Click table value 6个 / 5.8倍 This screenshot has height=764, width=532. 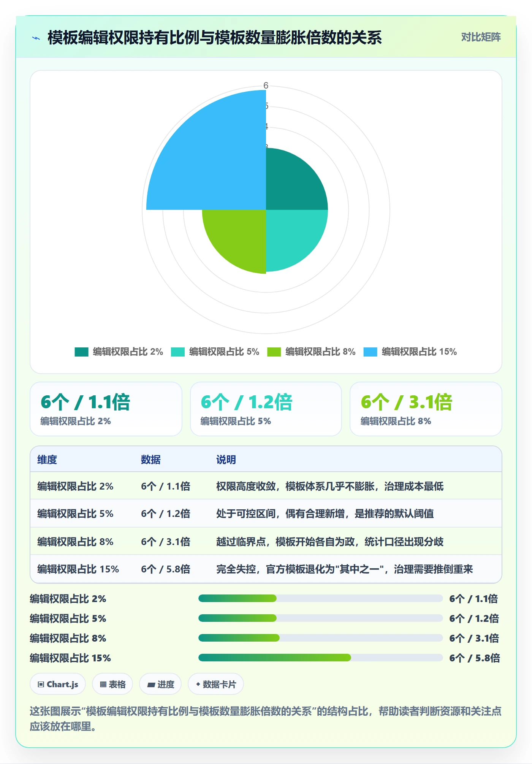[166, 569]
